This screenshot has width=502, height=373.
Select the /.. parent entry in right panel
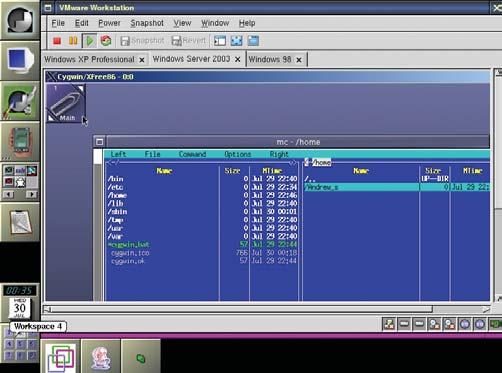[397, 179]
